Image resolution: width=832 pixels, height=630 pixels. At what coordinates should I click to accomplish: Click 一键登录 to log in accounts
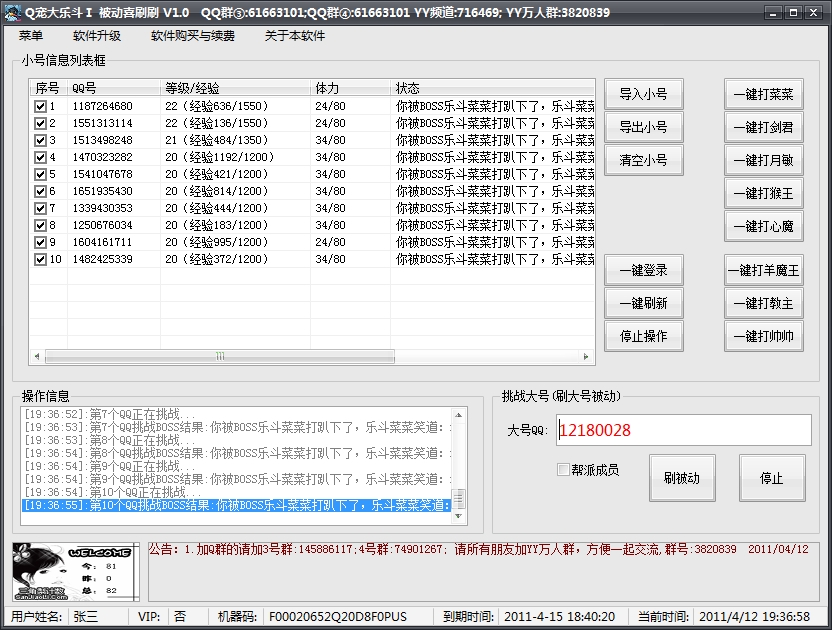pyautogui.click(x=643, y=270)
